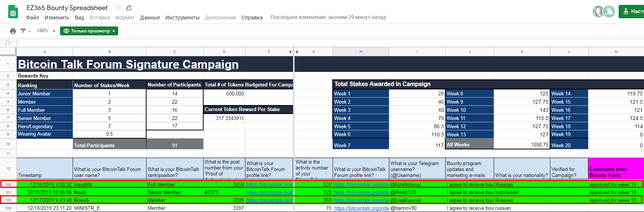The width and height of the screenshot is (644, 212).
Task: Click the Junior Member ranking cell
Action: (45, 94)
